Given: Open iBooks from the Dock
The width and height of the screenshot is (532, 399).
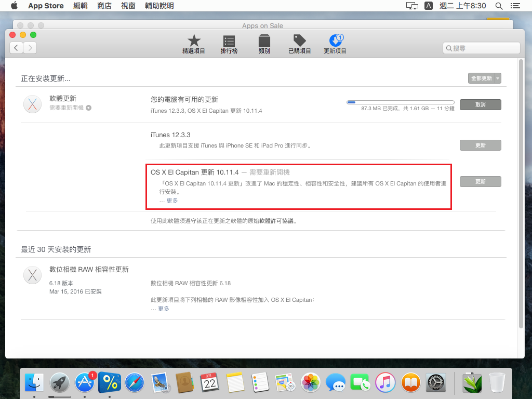Looking at the screenshot, I should [x=410, y=382].
